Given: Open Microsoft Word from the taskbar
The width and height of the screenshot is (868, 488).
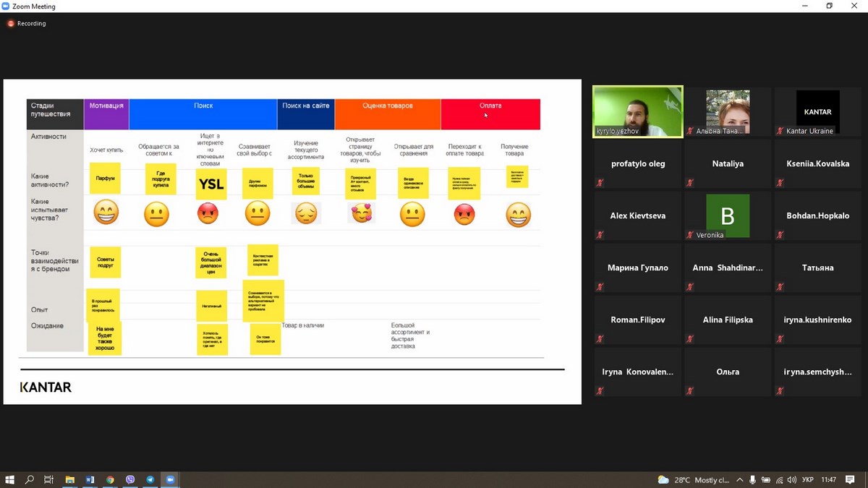Looking at the screenshot, I should coord(90,480).
